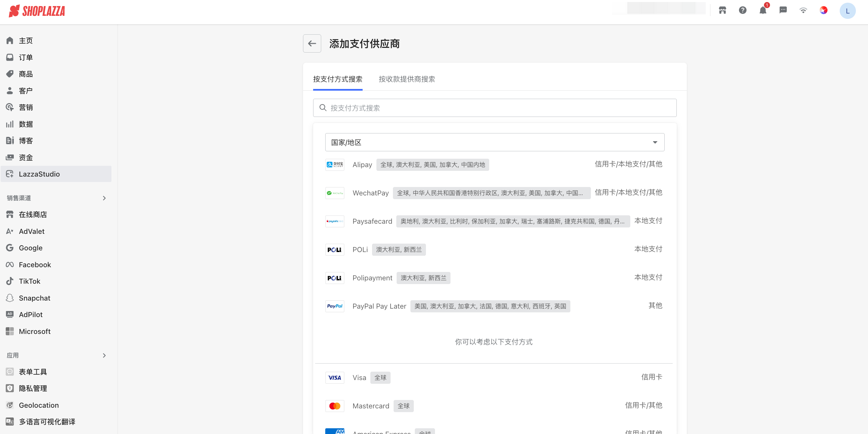Click the AdValet sidebar icon
Screen dimensions: 868x434
pyautogui.click(x=10, y=231)
